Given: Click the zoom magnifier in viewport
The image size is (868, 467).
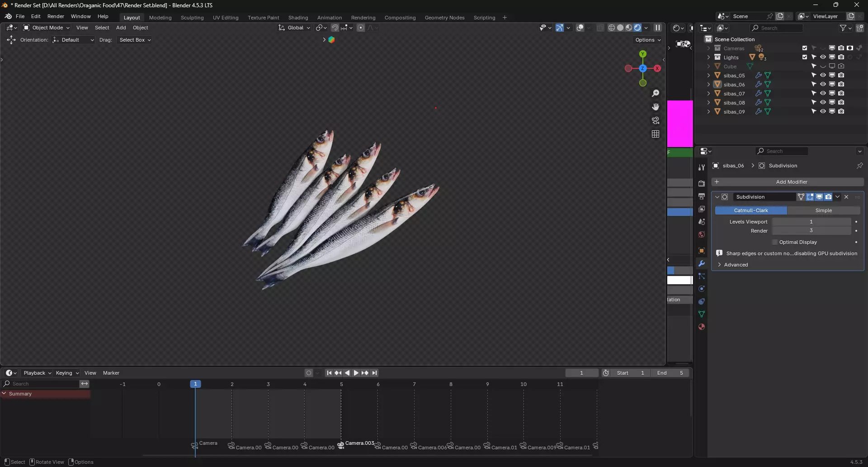Looking at the screenshot, I should (x=656, y=93).
